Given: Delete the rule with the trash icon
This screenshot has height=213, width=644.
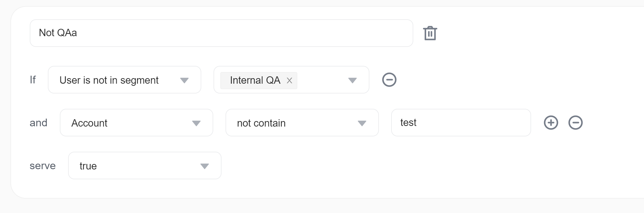Looking at the screenshot, I should (x=430, y=33).
